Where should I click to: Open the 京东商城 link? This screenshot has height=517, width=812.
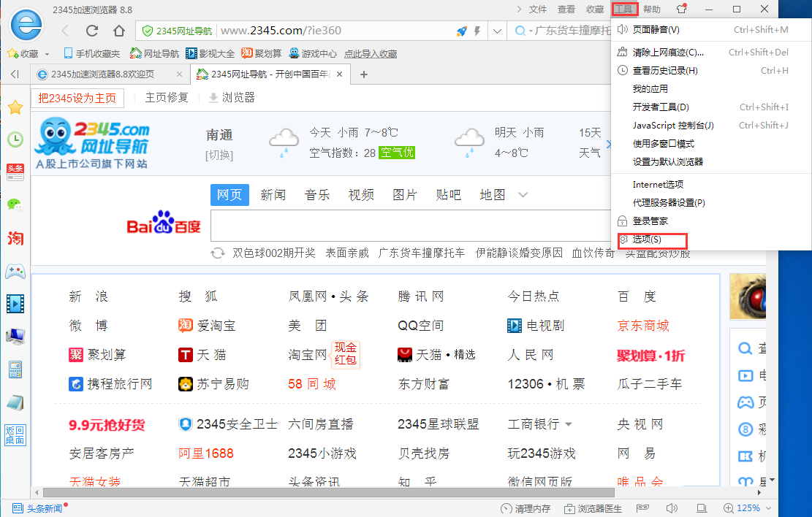[x=643, y=326]
